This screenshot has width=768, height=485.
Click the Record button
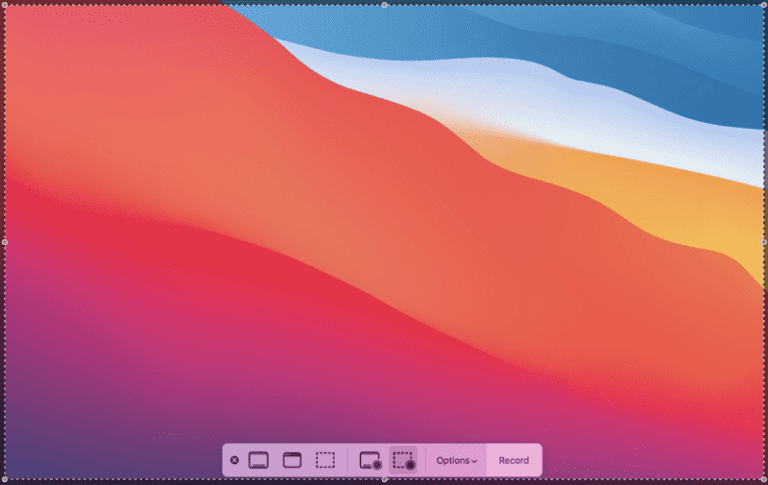tap(514, 461)
